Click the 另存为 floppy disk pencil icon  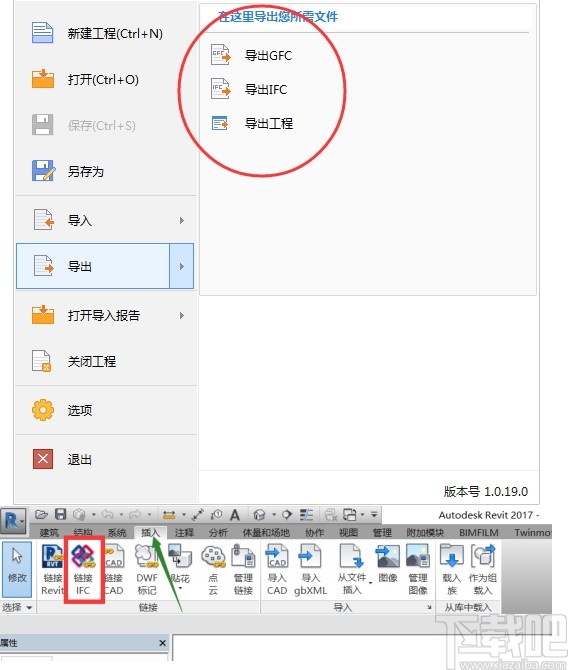[x=43, y=171]
